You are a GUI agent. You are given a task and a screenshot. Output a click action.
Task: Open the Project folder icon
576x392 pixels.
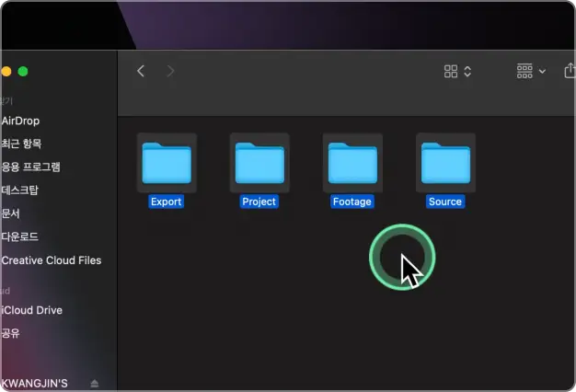pyautogui.click(x=259, y=163)
